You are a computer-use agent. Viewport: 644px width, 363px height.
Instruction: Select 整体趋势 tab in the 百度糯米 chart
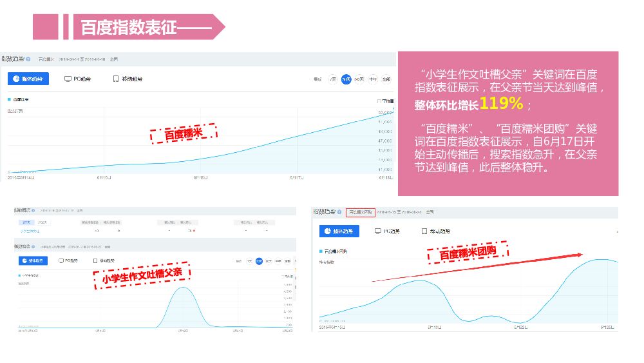pos(28,79)
